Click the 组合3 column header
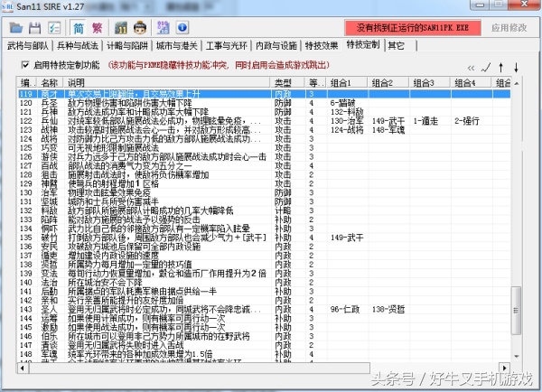The height and width of the screenshot is (392, 542). (x=429, y=82)
